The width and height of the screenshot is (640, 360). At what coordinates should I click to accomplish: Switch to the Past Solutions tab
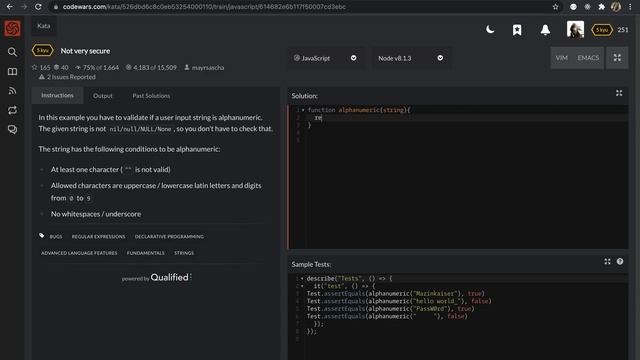151,96
